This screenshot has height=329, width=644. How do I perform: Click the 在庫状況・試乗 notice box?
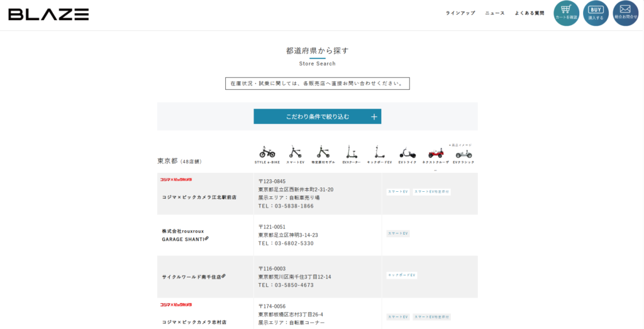point(318,84)
